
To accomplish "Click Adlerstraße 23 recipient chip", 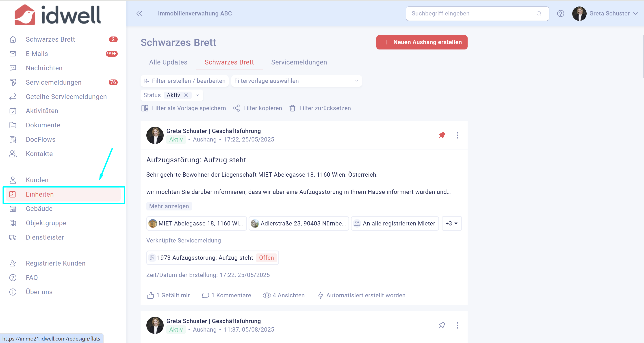I will point(299,223).
